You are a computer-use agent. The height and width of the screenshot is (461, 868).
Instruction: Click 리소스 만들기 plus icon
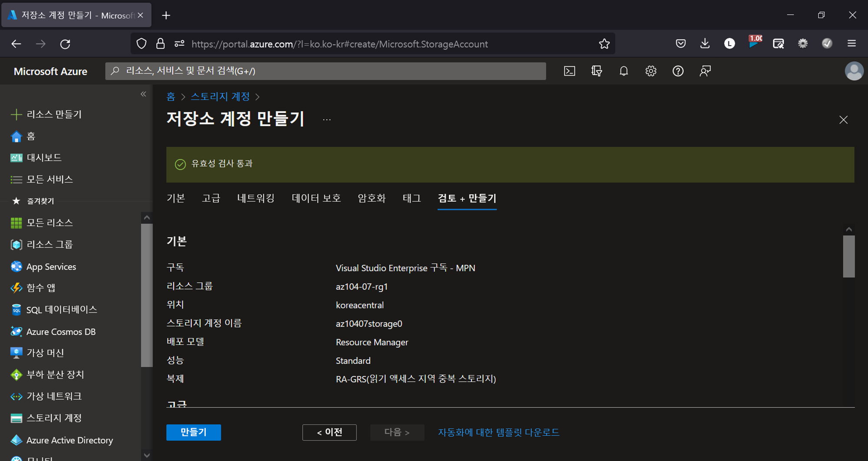tap(16, 114)
